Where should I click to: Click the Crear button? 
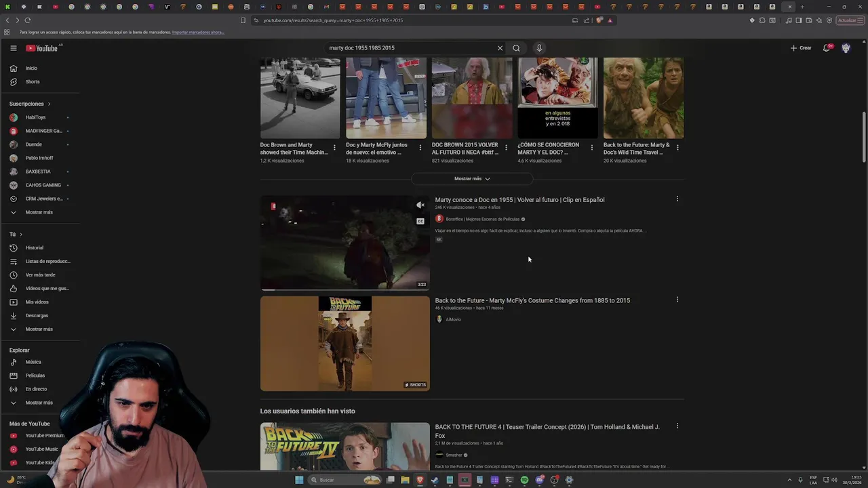pyautogui.click(x=801, y=48)
